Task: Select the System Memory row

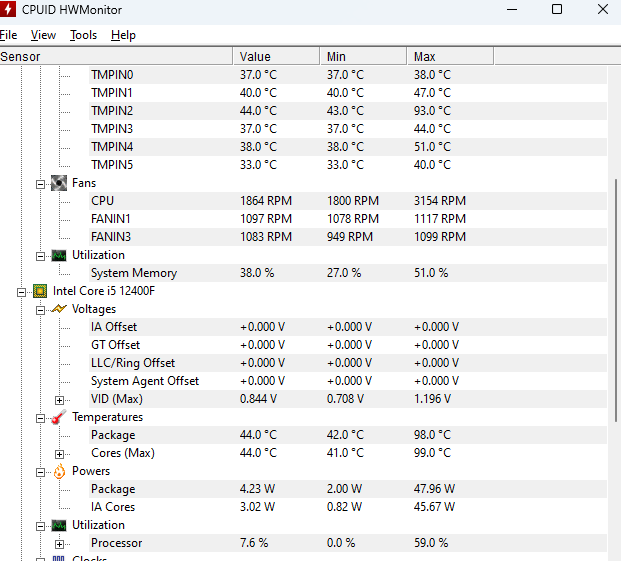Action: click(348, 273)
